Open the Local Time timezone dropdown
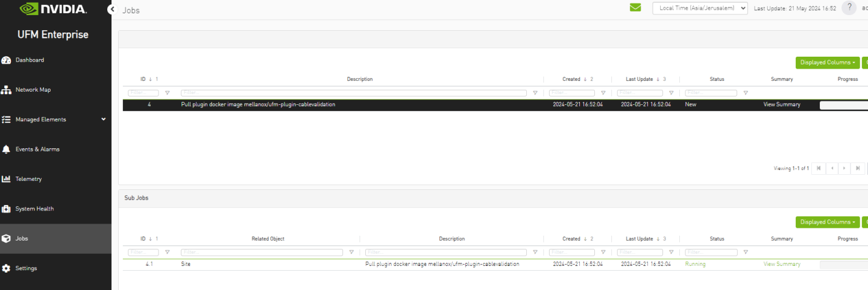 pyautogui.click(x=700, y=8)
